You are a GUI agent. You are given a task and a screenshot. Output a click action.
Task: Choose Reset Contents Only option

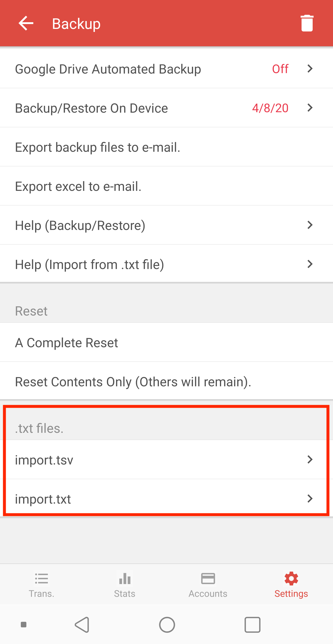166,381
